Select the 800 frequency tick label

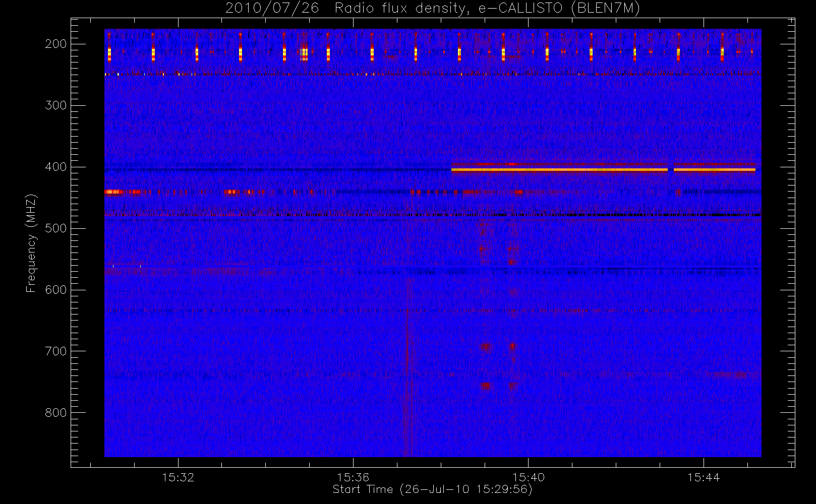56,413
